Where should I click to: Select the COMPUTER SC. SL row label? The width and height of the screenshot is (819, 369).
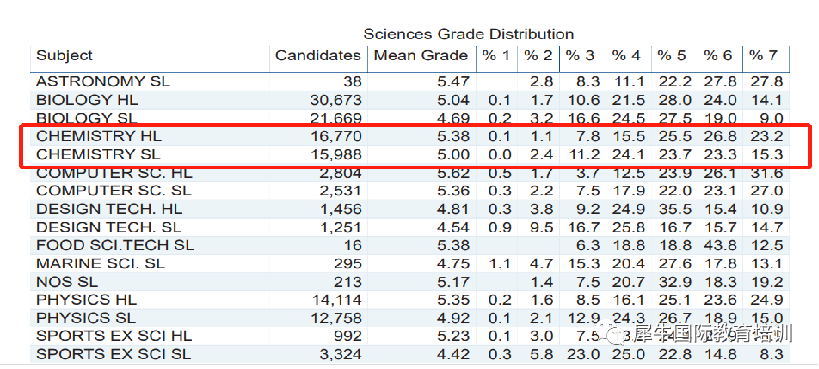pos(113,191)
